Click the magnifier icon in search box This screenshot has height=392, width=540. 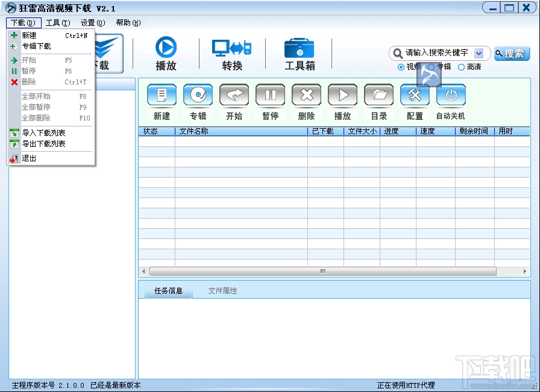coord(397,54)
